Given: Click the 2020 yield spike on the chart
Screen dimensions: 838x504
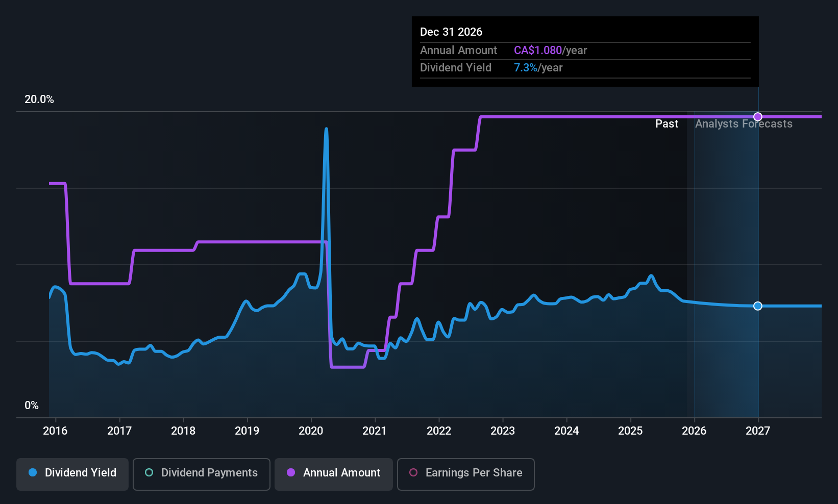Looking at the screenshot, I should click(326, 129).
